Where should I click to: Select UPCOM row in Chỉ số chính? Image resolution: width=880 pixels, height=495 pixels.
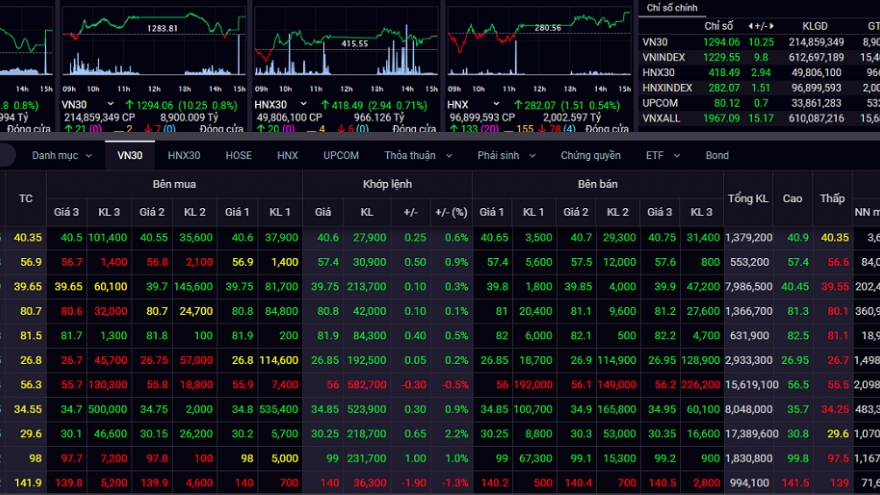pyautogui.click(x=759, y=103)
